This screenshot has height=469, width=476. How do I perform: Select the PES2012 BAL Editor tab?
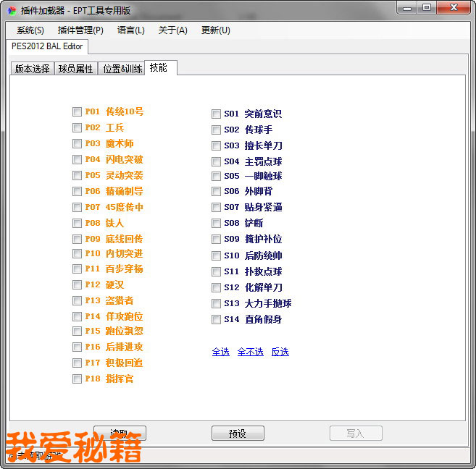pyautogui.click(x=47, y=46)
